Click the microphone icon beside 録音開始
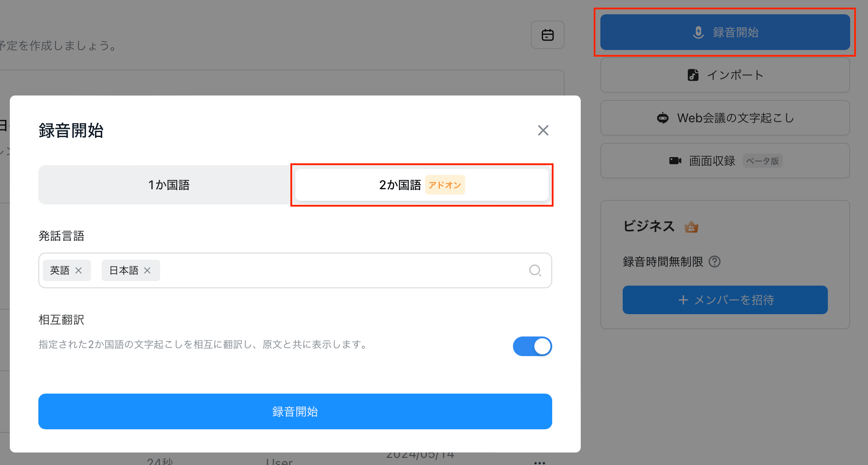 [698, 32]
